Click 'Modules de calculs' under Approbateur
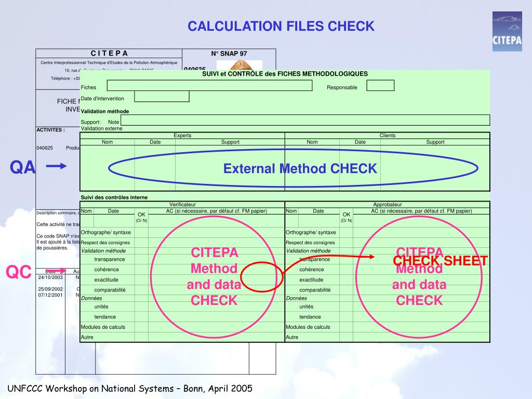Screen dimensions: 532x399 pyautogui.click(x=308, y=327)
